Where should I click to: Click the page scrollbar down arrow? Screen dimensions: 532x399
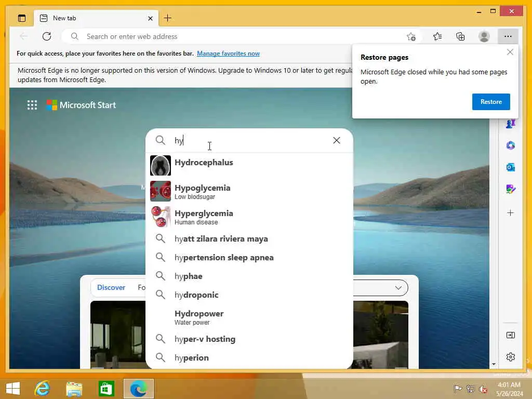pos(494,364)
